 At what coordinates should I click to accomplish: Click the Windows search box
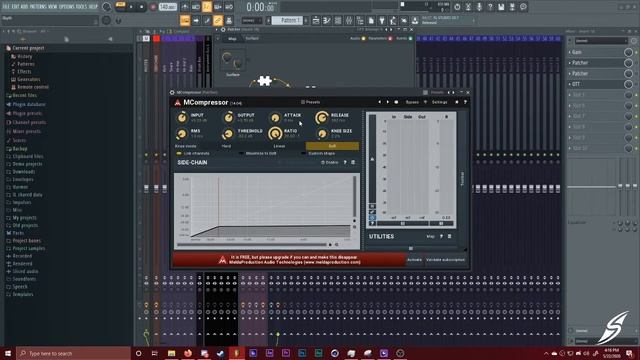(73, 353)
